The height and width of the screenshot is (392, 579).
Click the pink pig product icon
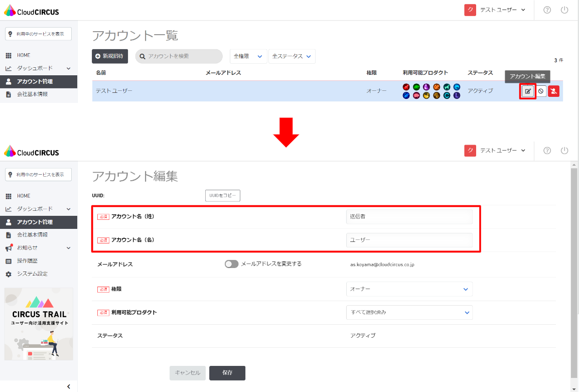(x=416, y=96)
